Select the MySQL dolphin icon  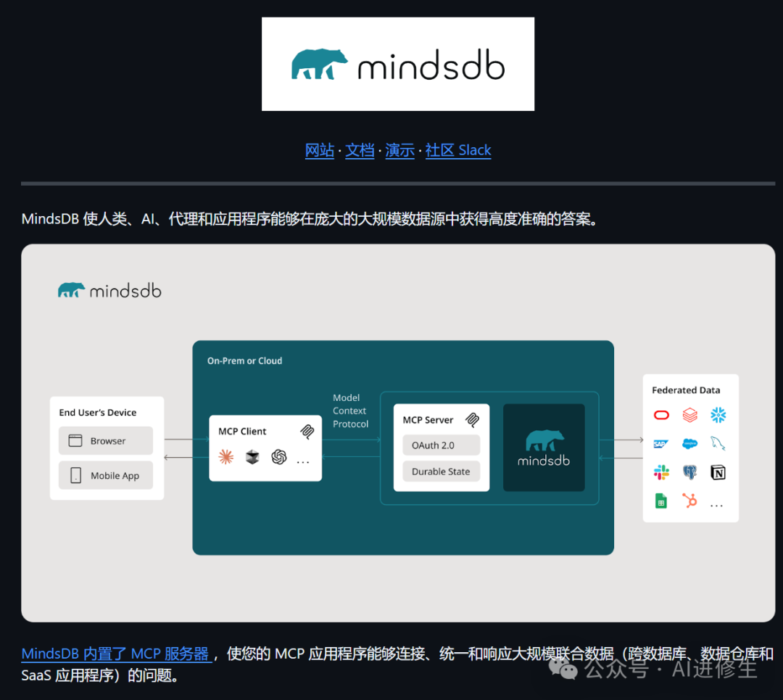[x=718, y=443]
